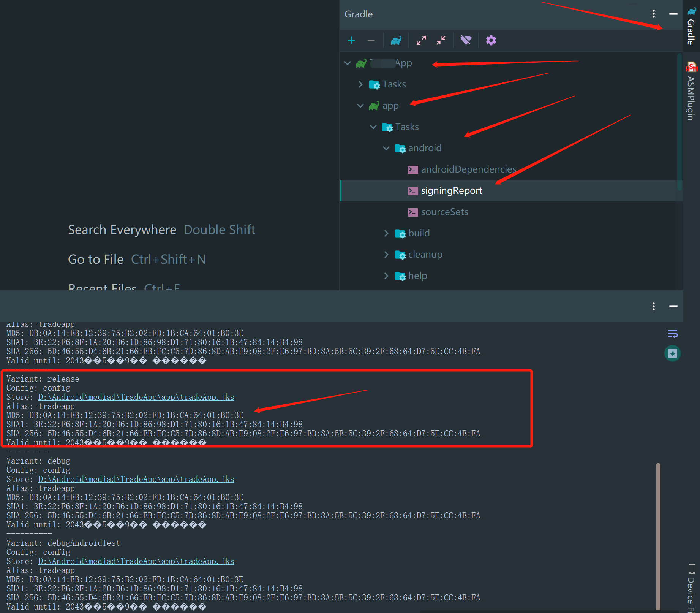Click the Search Everywhere hint text
Screen dimensions: 700x613
tap(122, 230)
